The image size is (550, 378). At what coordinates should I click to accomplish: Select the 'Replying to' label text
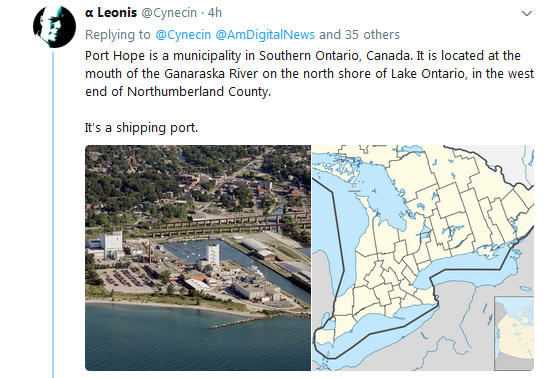click(x=118, y=35)
